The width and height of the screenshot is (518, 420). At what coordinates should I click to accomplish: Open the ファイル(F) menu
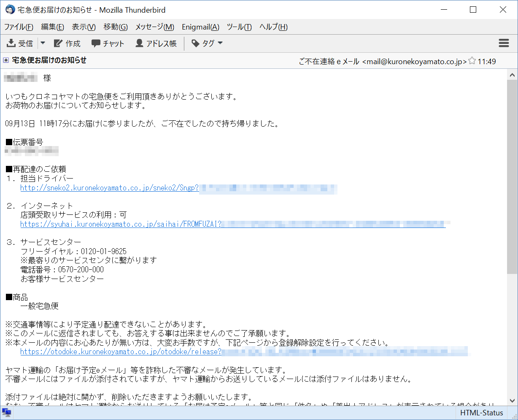coord(19,27)
